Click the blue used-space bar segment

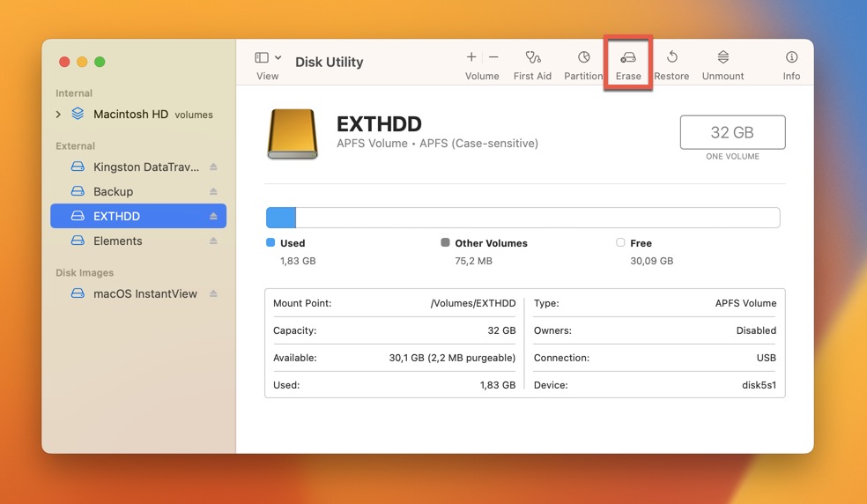coord(281,218)
